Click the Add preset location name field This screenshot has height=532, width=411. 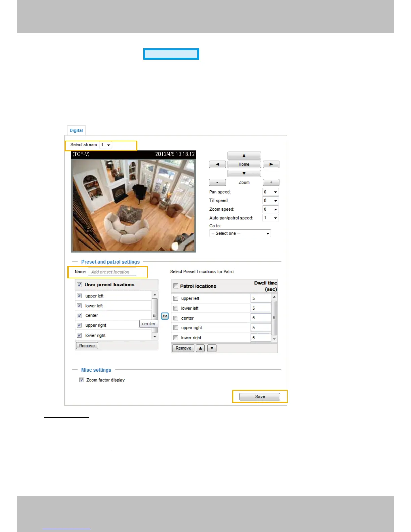coord(112,272)
